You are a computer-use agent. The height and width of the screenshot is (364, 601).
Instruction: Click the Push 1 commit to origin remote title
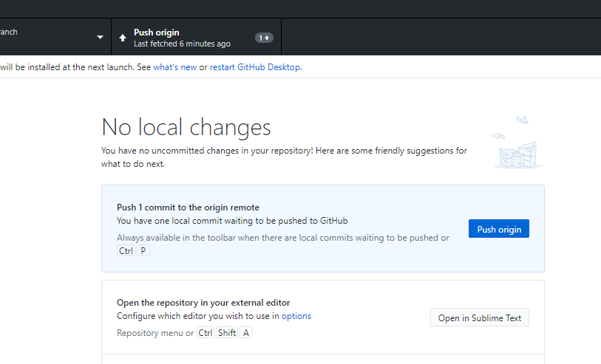(x=188, y=207)
